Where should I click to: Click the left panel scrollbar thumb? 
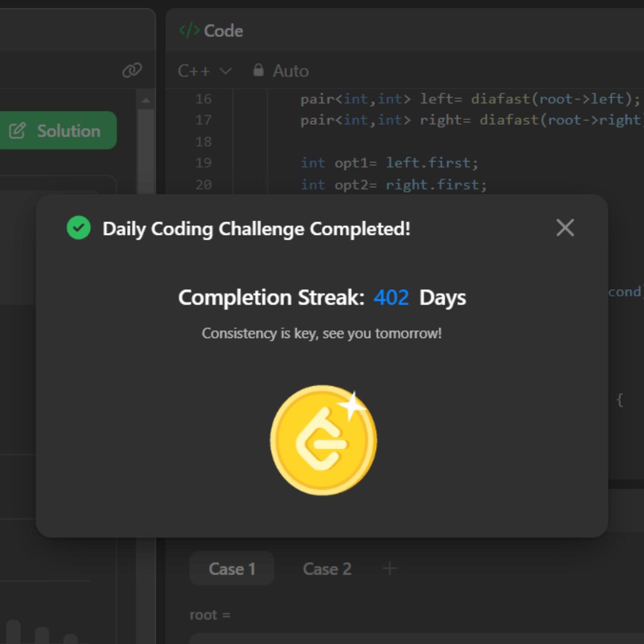click(x=145, y=149)
